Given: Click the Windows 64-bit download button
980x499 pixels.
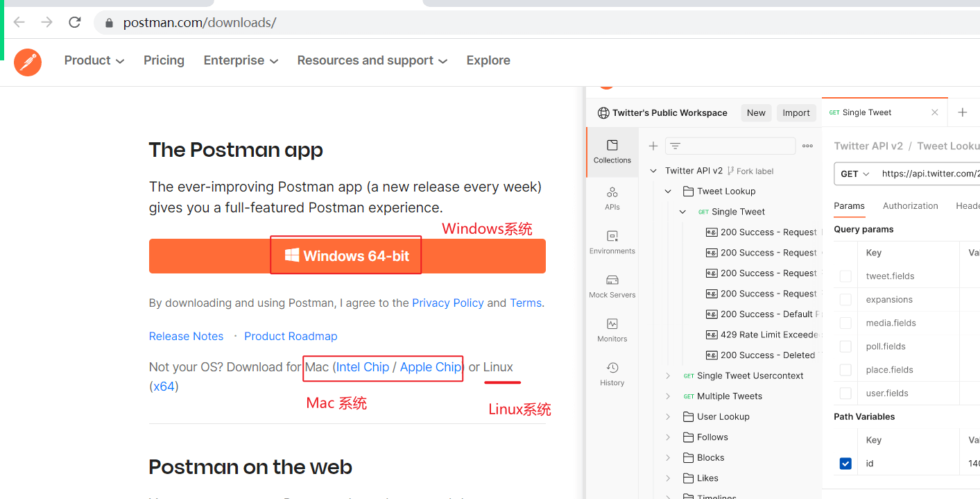Looking at the screenshot, I should click(347, 256).
